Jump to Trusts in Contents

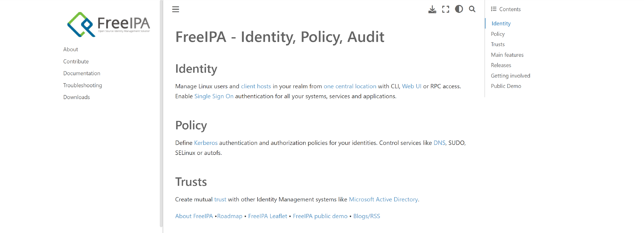498,44
